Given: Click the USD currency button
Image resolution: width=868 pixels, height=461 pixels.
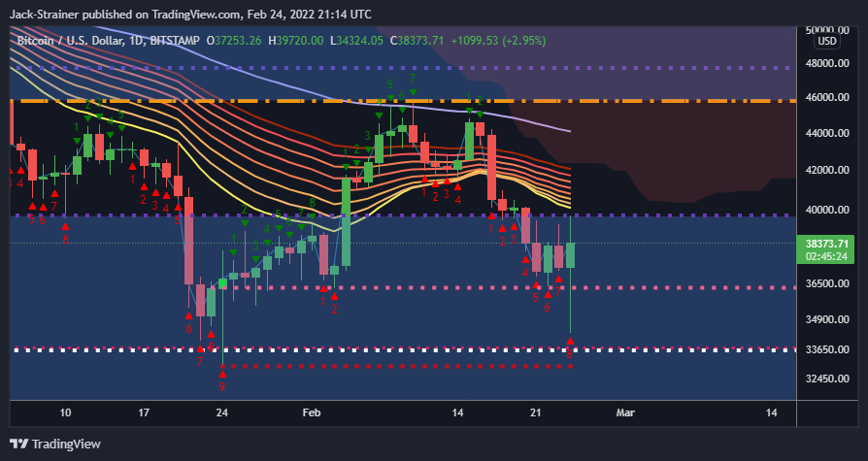Looking at the screenshot, I should pos(827,42).
